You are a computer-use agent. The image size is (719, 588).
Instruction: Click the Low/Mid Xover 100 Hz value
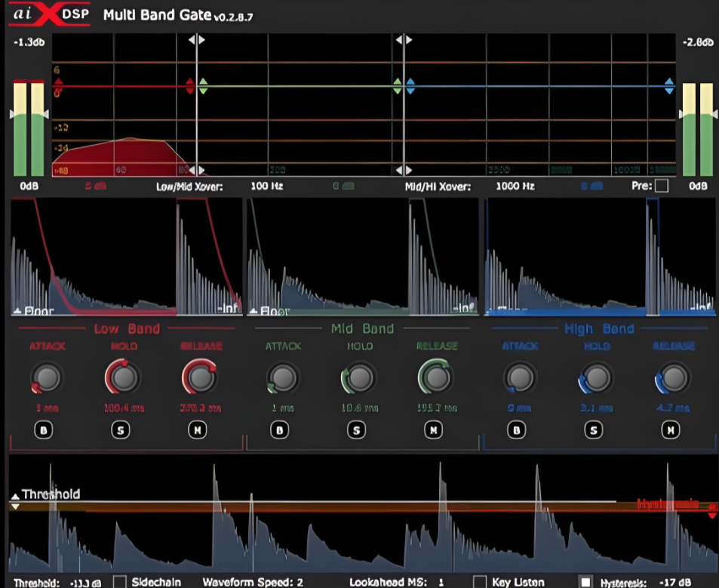point(267,186)
